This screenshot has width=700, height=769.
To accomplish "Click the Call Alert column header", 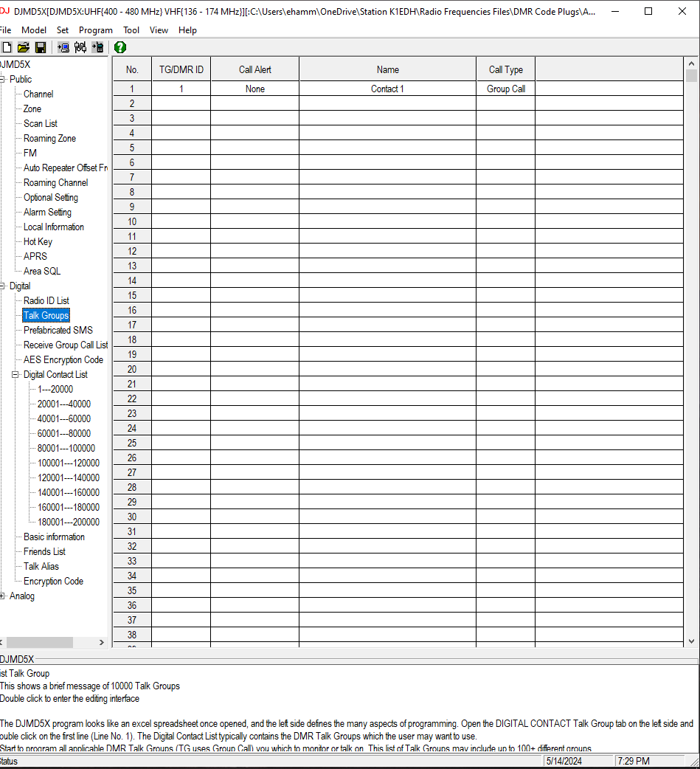I will (255, 69).
